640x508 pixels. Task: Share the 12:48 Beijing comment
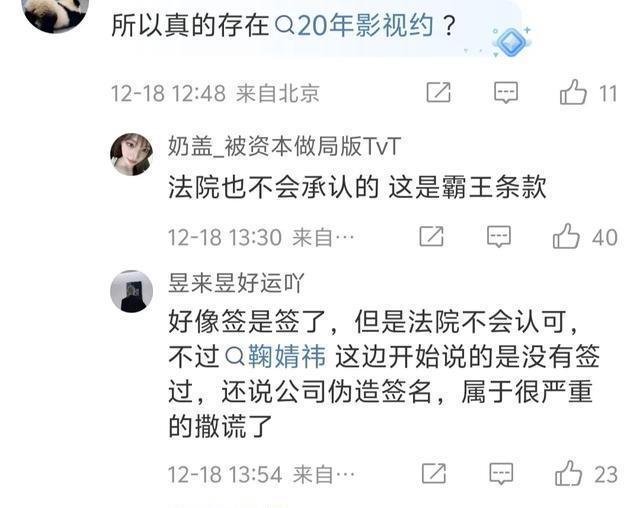click(x=438, y=92)
